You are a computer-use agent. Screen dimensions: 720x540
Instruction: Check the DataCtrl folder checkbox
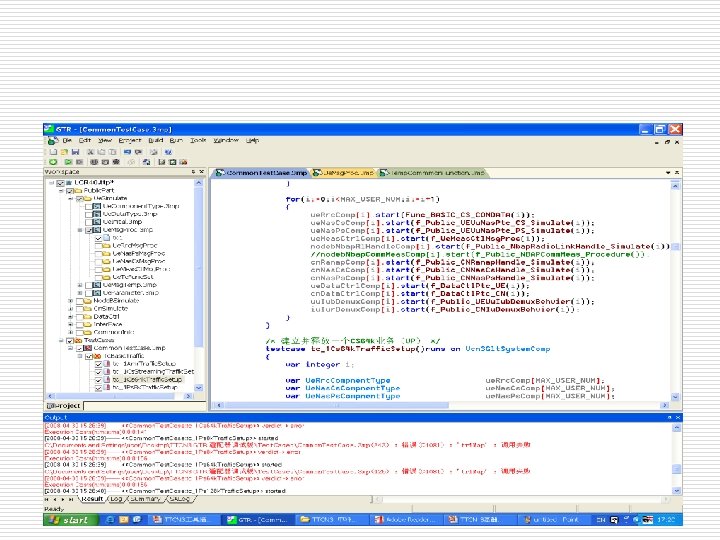coord(79,316)
